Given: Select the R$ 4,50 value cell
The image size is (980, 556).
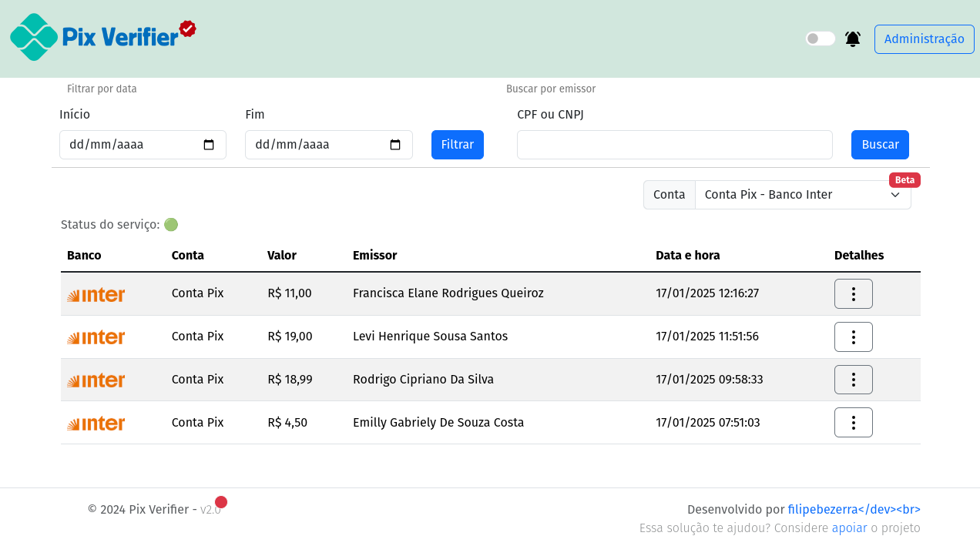Looking at the screenshot, I should 287,423.
